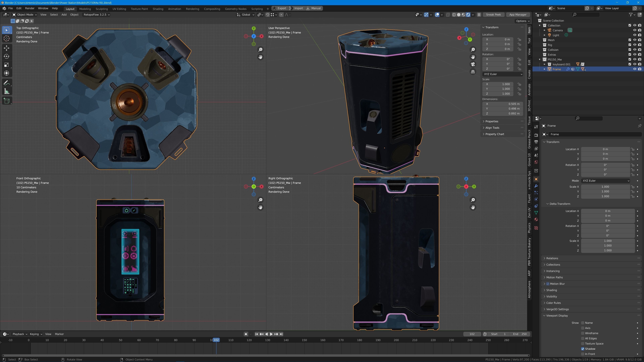Open the File menu
This screenshot has height=362, width=644.
11,8
